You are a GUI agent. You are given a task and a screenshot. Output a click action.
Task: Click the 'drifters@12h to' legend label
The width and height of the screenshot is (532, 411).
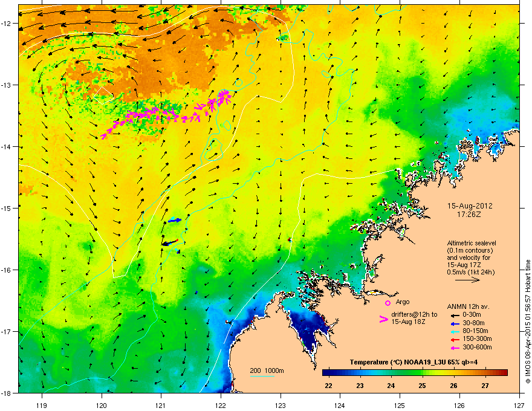click(x=414, y=315)
